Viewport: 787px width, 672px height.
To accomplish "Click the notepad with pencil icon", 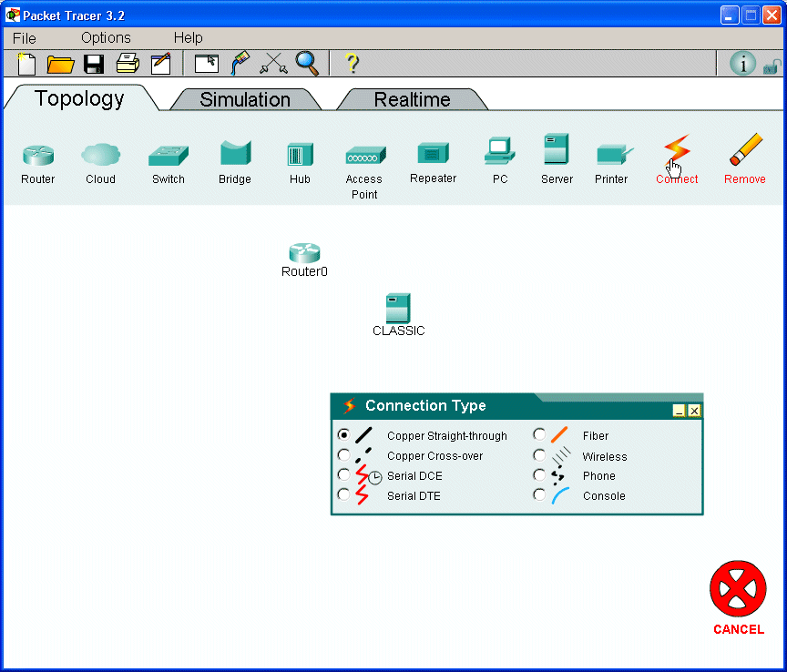I will point(160,64).
